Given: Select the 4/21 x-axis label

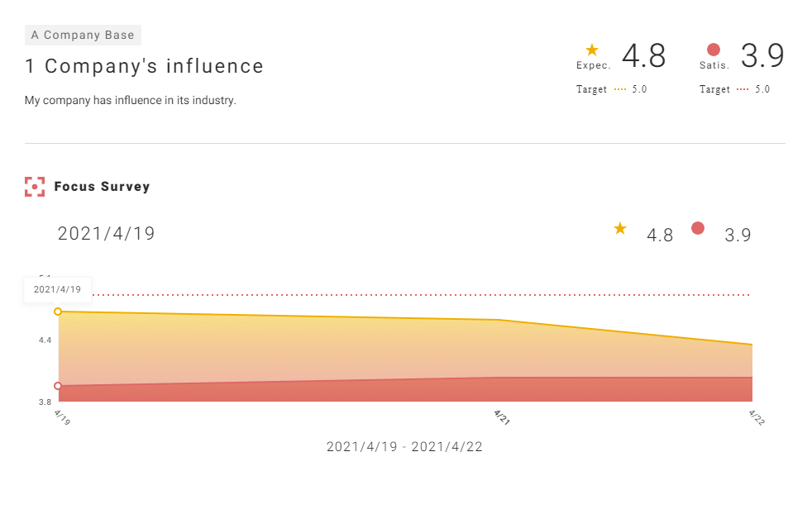Looking at the screenshot, I should coord(501,416).
